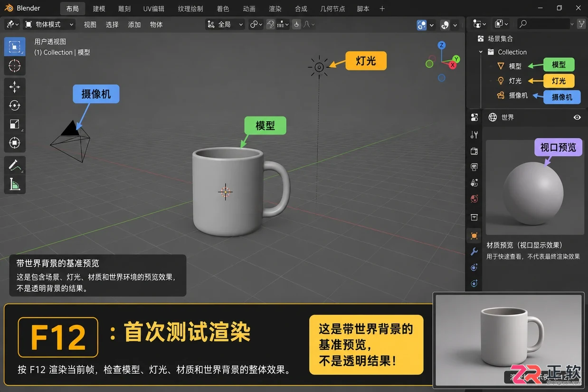588x392 pixels.
Task: Open the Physics properties tab
Action: point(474,284)
